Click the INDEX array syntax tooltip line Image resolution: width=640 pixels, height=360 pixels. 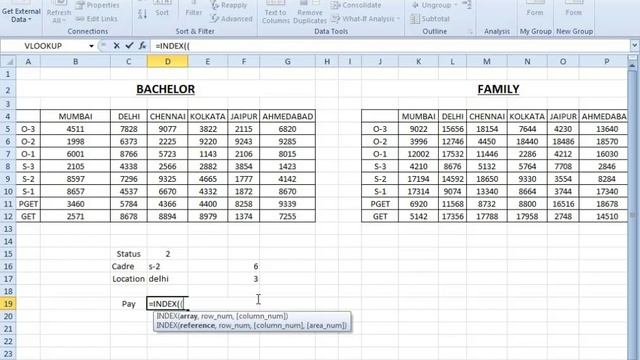(x=222, y=316)
